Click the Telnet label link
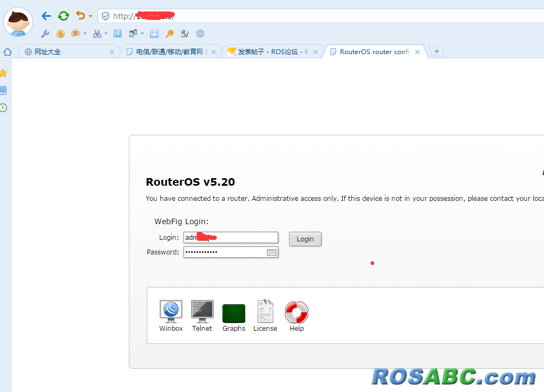The height and width of the screenshot is (392, 544). [x=202, y=328]
